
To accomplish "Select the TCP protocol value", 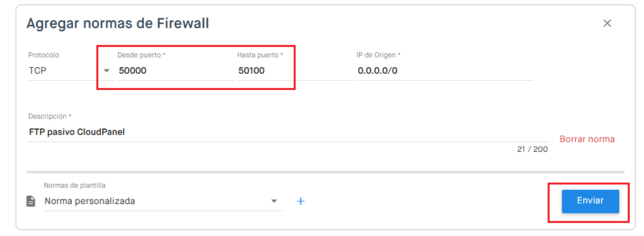I will (37, 70).
